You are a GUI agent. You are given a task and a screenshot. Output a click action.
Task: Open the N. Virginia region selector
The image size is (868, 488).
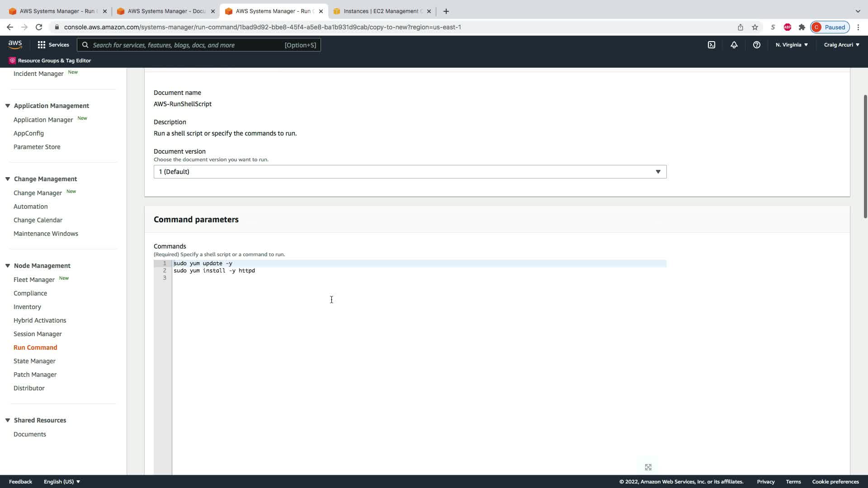click(791, 45)
